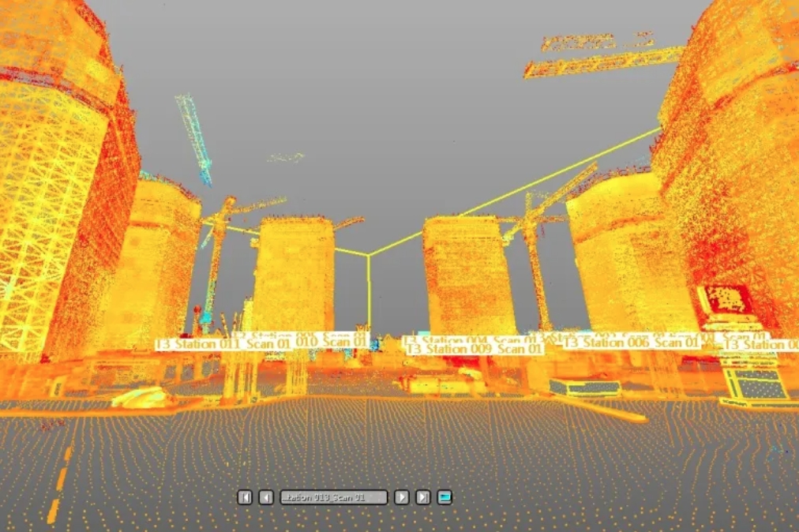799x532 pixels.
Task: Click the dashed yellow road marking on ground
Action: [60, 484]
